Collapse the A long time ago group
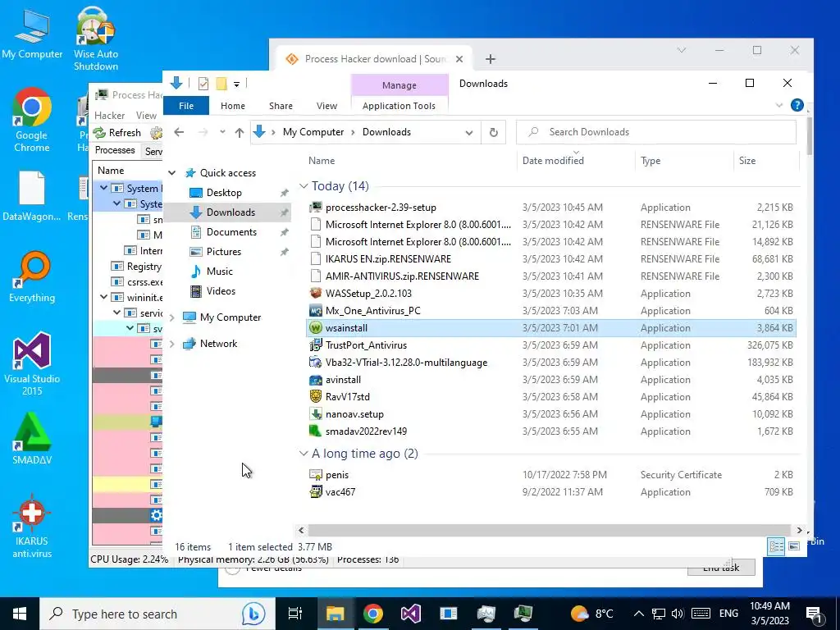The width and height of the screenshot is (840, 630). (304, 454)
